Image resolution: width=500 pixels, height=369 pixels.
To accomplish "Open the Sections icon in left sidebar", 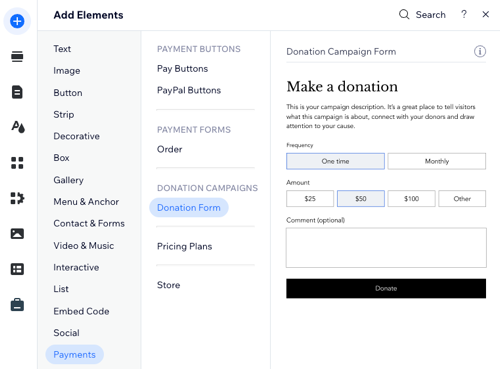I will click(17, 57).
